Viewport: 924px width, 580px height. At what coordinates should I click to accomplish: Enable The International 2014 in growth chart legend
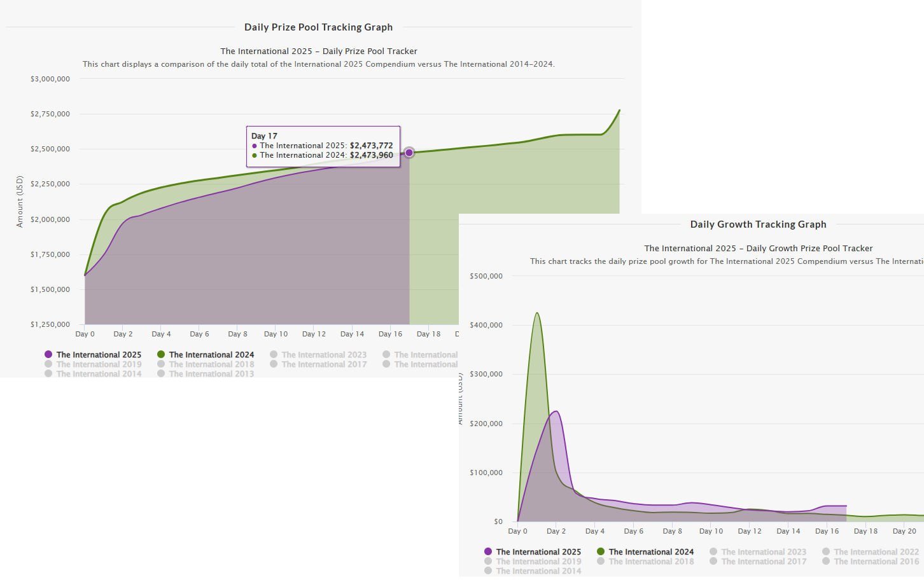(533, 571)
